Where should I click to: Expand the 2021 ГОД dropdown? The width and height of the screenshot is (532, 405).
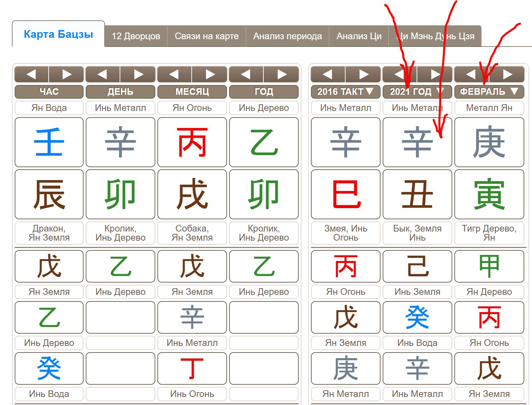tap(417, 92)
